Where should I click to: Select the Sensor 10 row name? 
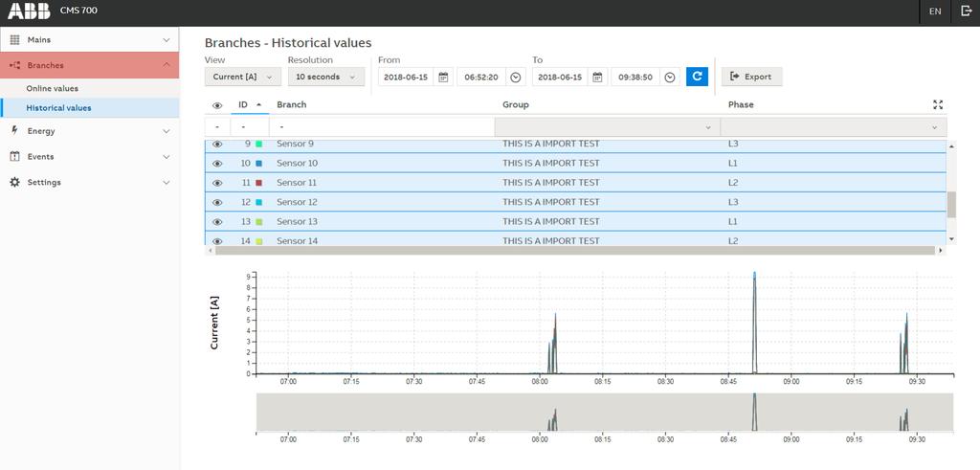(298, 163)
